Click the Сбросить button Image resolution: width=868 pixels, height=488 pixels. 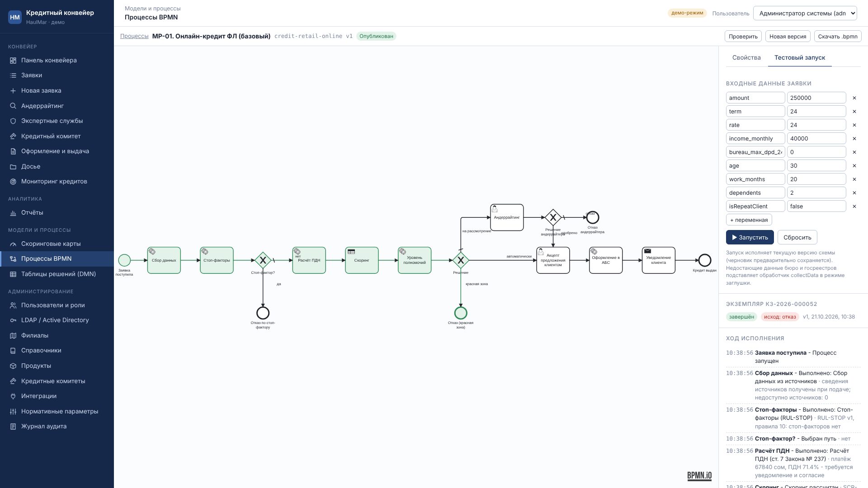point(797,238)
